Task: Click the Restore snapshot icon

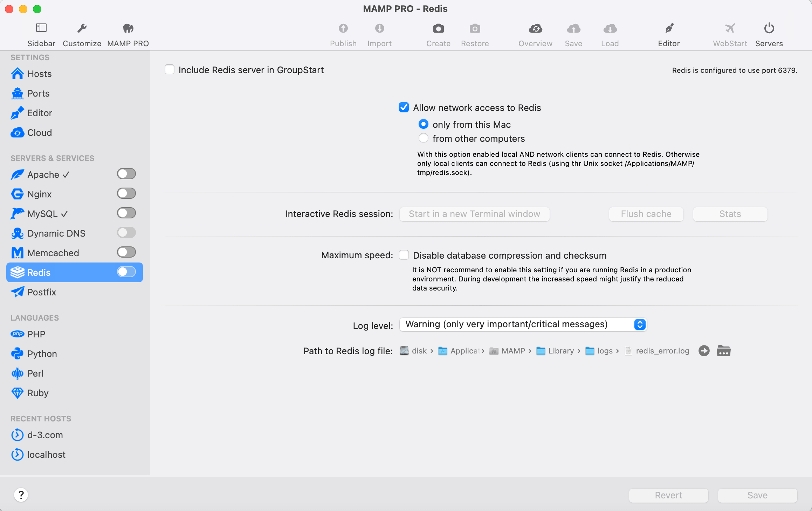Action: click(x=475, y=28)
